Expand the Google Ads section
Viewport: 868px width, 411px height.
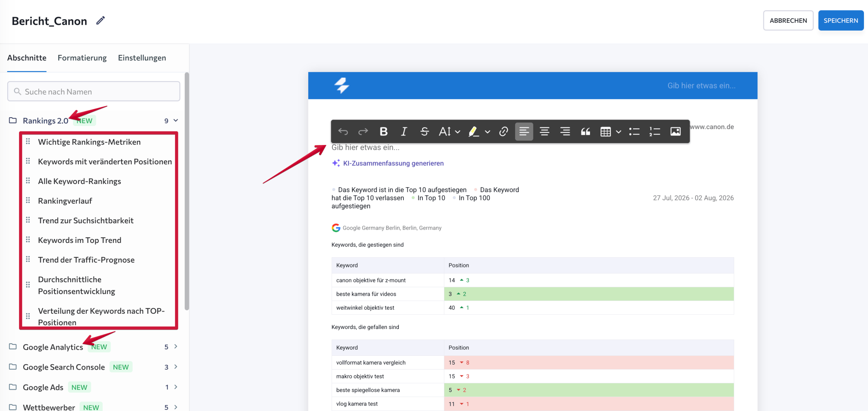point(176,387)
